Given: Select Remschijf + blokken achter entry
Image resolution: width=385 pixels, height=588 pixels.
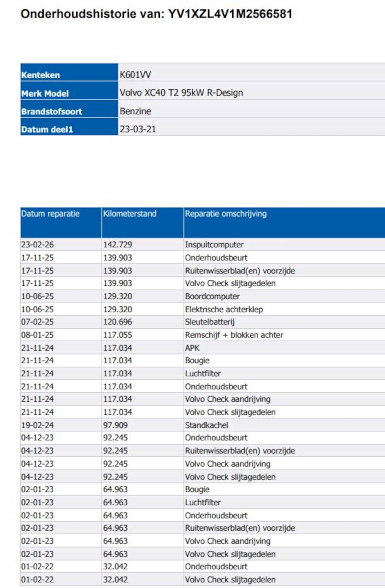Looking at the screenshot, I should point(234,335).
